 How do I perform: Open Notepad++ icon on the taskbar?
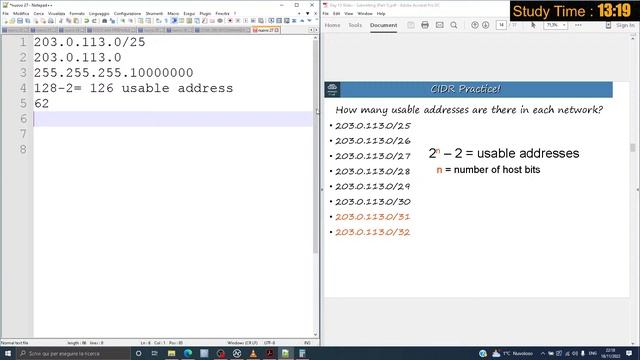tap(286, 353)
